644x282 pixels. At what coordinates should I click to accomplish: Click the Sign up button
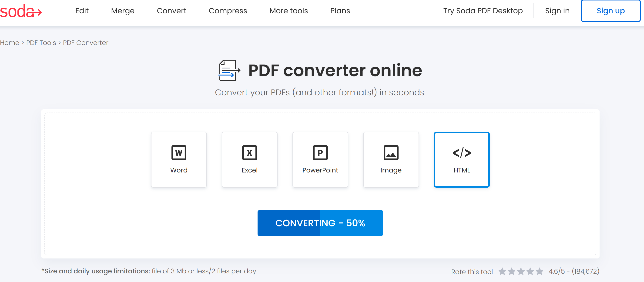click(610, 11)
